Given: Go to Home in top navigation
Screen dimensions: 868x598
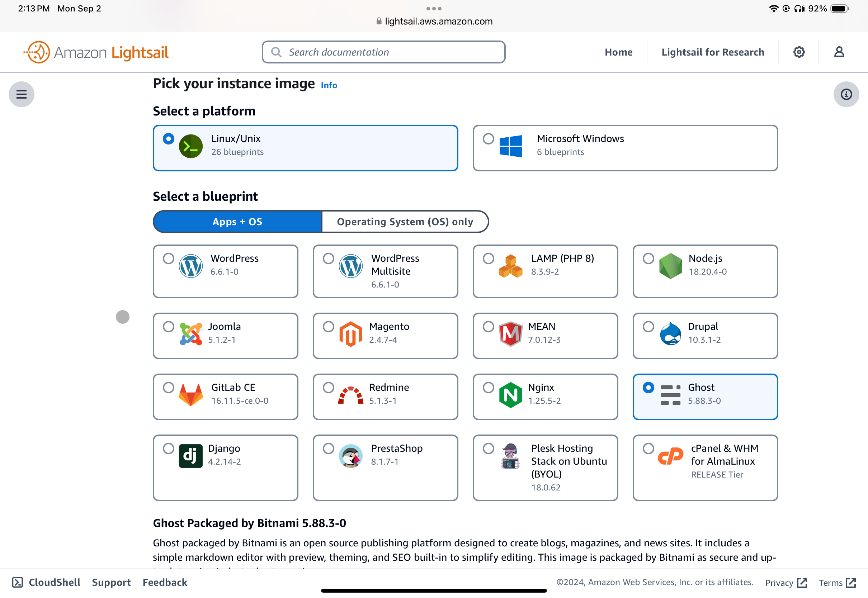Looking at the screenshot, I should click(x=618, y=52).
